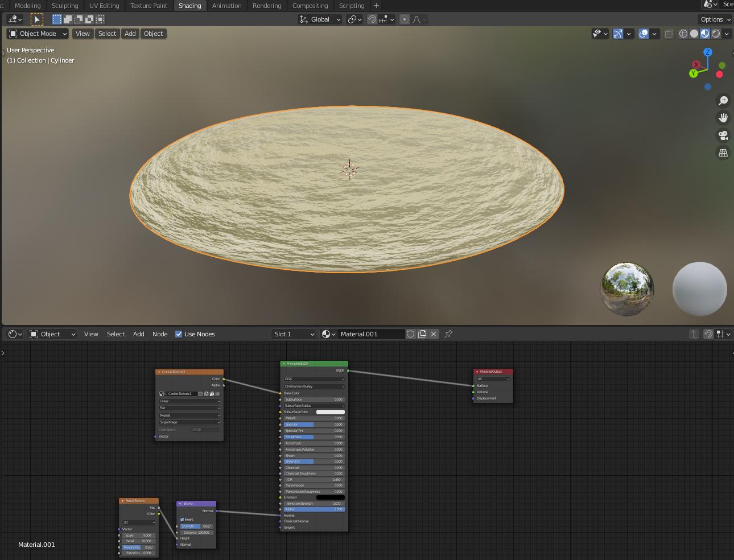Screen dimensions: 734x560
Task: Open the Slot 1 material slot dropdown
Action: click(x=294, y=334)
